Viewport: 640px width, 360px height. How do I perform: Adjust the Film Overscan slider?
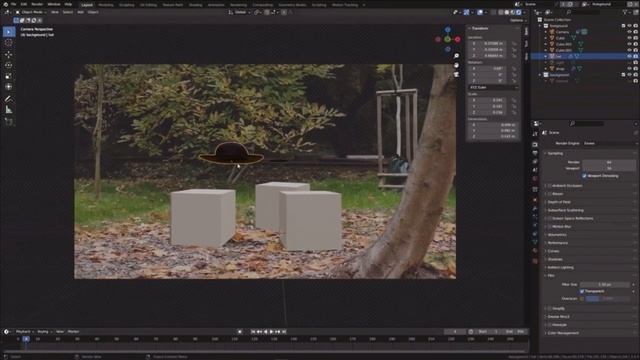607,299
